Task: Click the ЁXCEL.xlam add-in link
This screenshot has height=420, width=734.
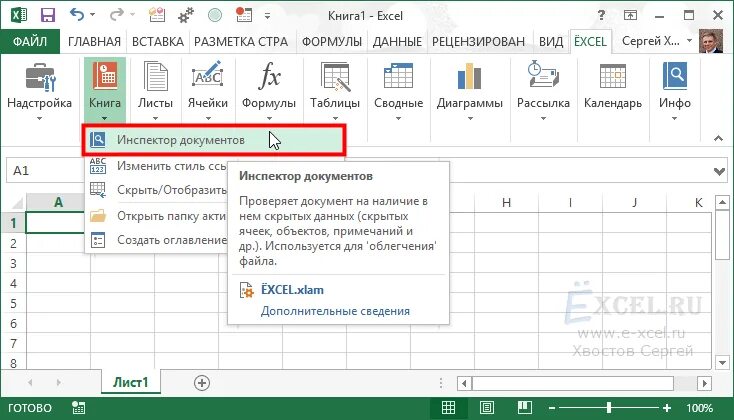Action: click(x=292, y=290)
